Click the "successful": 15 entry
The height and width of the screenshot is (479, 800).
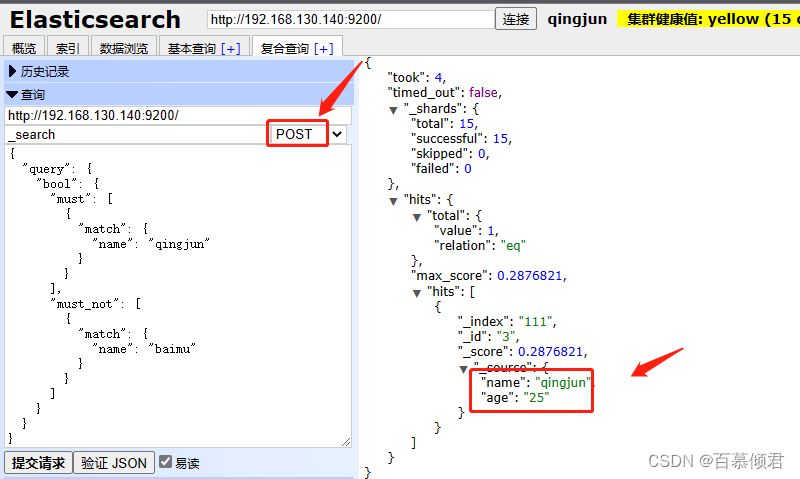click(461, 138)
